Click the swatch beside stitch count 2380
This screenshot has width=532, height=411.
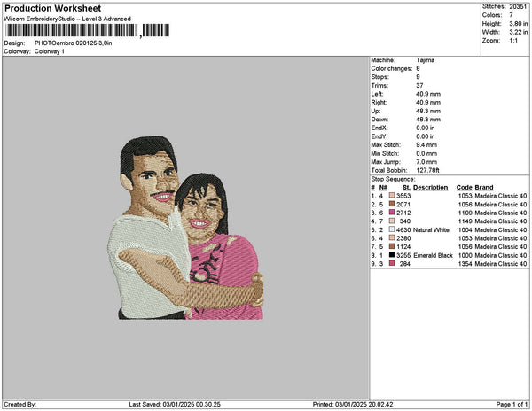[x=392, y=238]
